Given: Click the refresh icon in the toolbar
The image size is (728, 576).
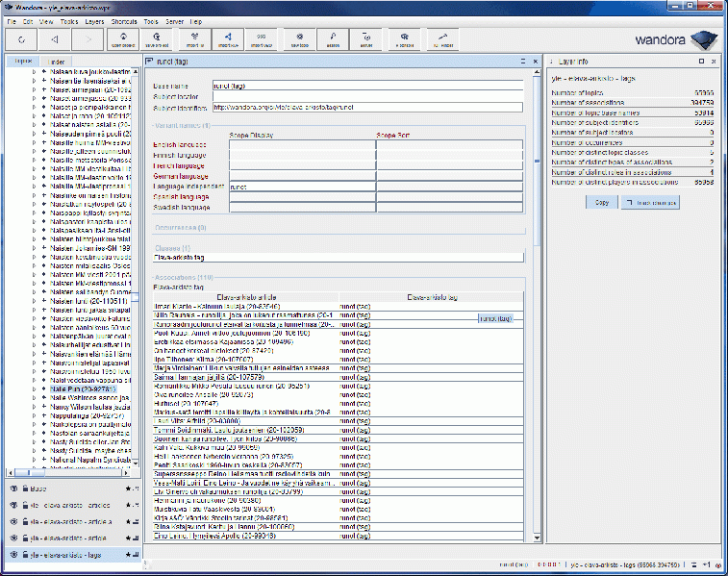Looking at the screenshot, I should pyautogui.click(x=20, y=39).
